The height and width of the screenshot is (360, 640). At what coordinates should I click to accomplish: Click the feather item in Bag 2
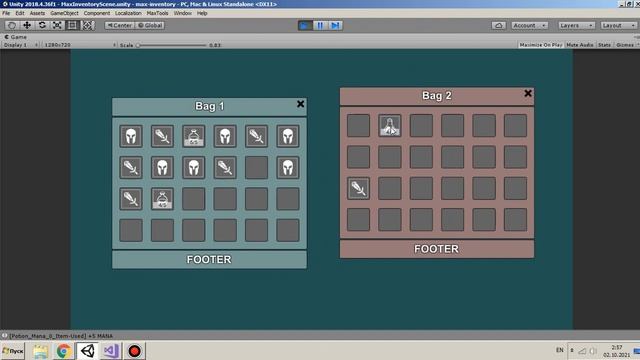[358, 188]
